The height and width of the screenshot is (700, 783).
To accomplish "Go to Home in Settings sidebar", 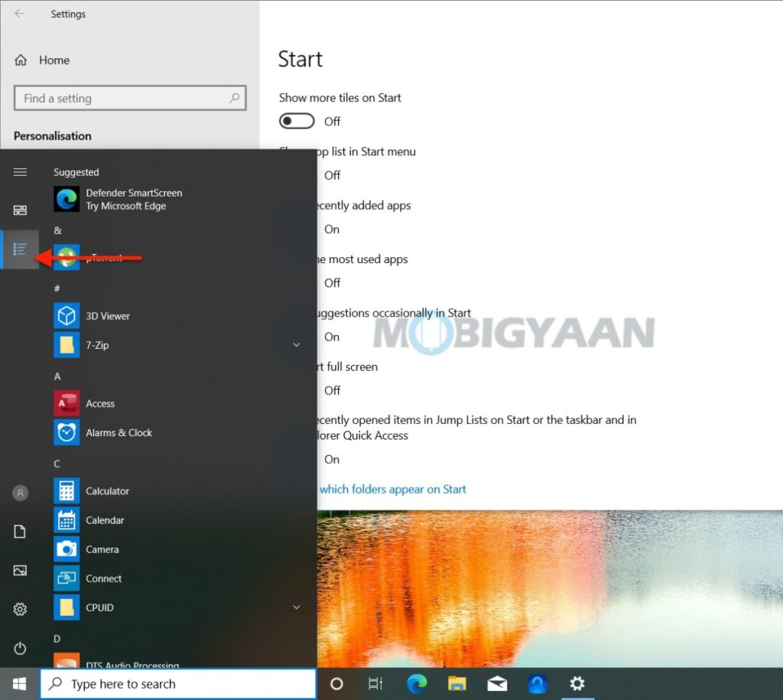I will 54,60.
